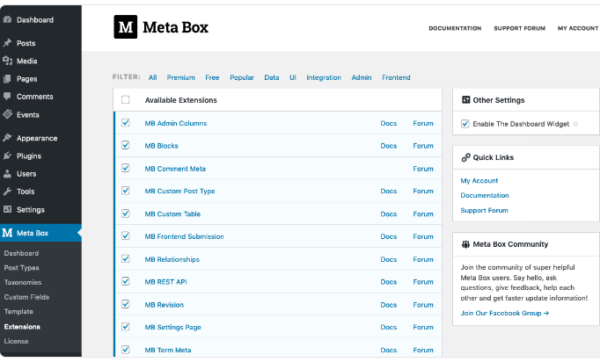Click the Meta Box M sidebar icon
This screenshot has width=600, height=362.
coord(7,233)
